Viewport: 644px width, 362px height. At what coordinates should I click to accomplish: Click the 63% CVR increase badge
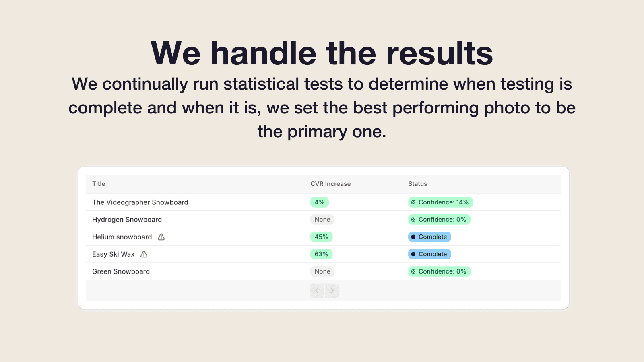pyautogui.click(x=321, y=254)
